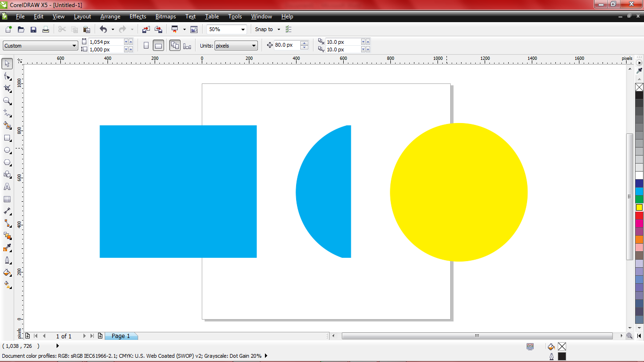Image resolution: width=644 pixels, height=362 pixels.
Task: Choose the Text tool in the toolbox
Action: (7, 187)
